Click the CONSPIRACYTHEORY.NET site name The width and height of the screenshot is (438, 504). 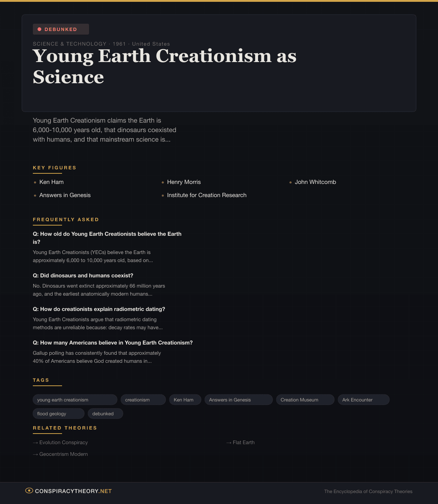pos(73,491)
